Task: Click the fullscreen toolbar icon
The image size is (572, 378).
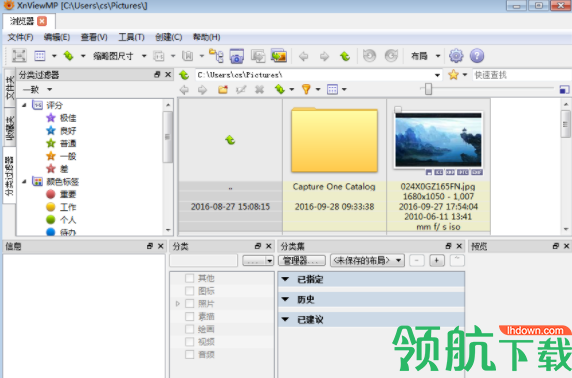Action: click(19, 56)
